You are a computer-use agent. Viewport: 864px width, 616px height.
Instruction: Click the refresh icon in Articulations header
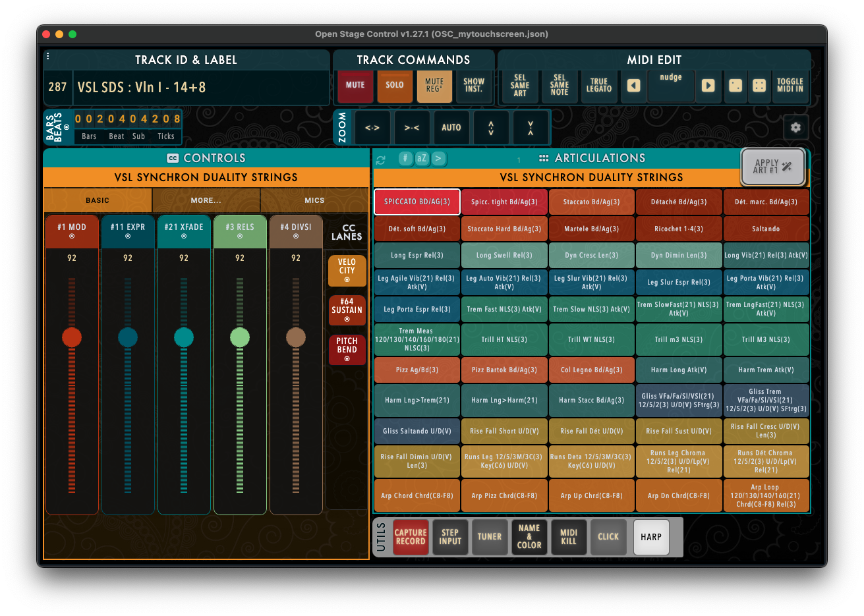[x=381, y=159]
